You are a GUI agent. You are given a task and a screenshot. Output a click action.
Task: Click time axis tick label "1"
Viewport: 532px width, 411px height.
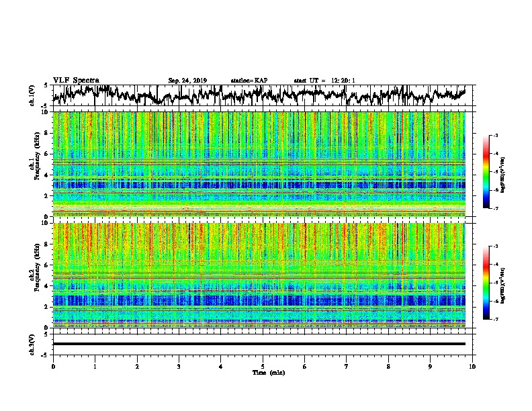tap(95, 367)
